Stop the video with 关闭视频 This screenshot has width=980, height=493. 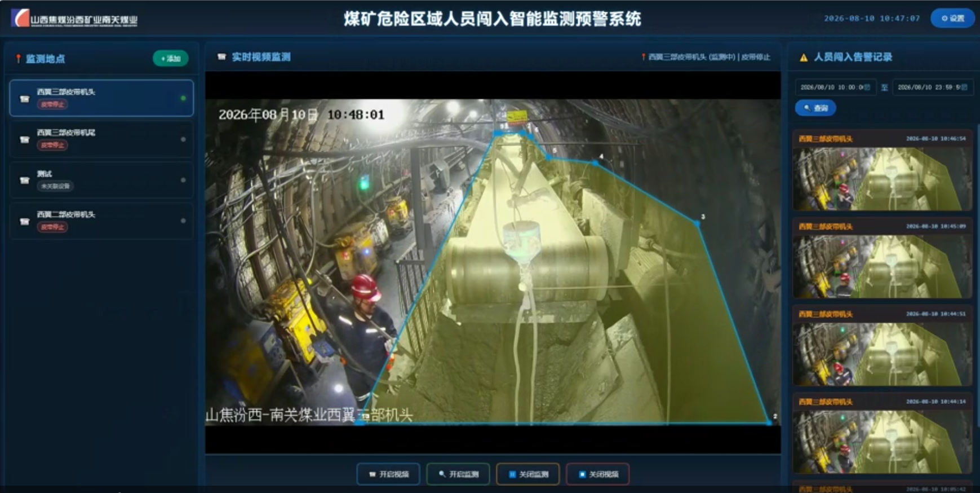click(598, 474)
